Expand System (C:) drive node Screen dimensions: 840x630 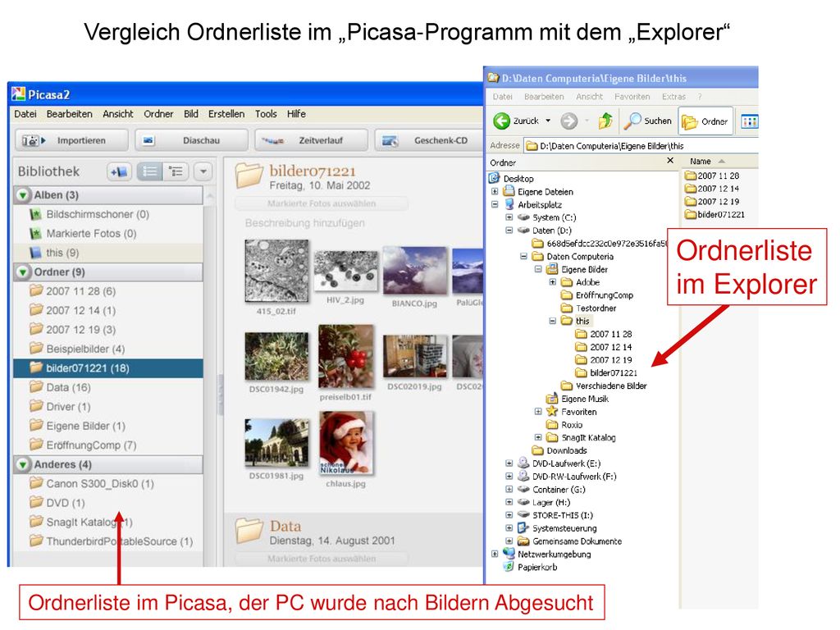[x=509, y=217]
